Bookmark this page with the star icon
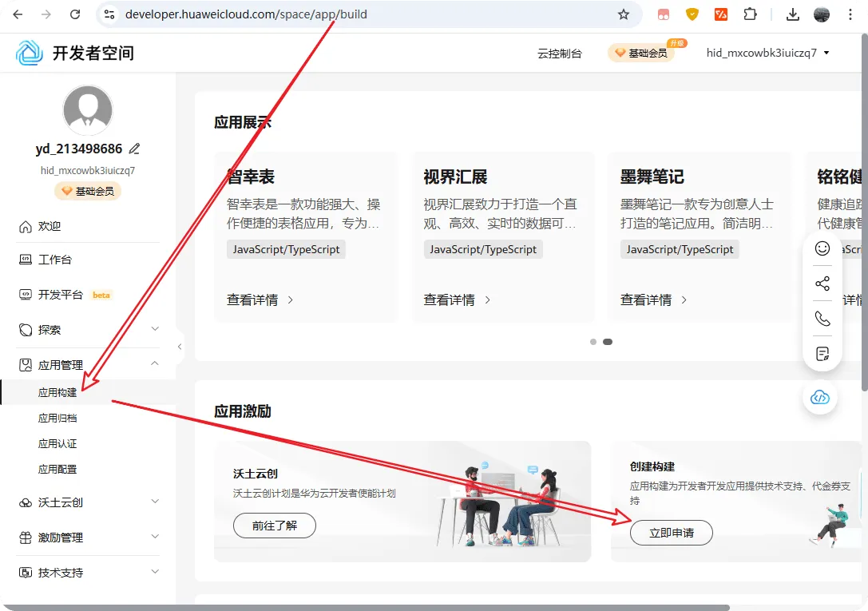 [x=624, y=14]
